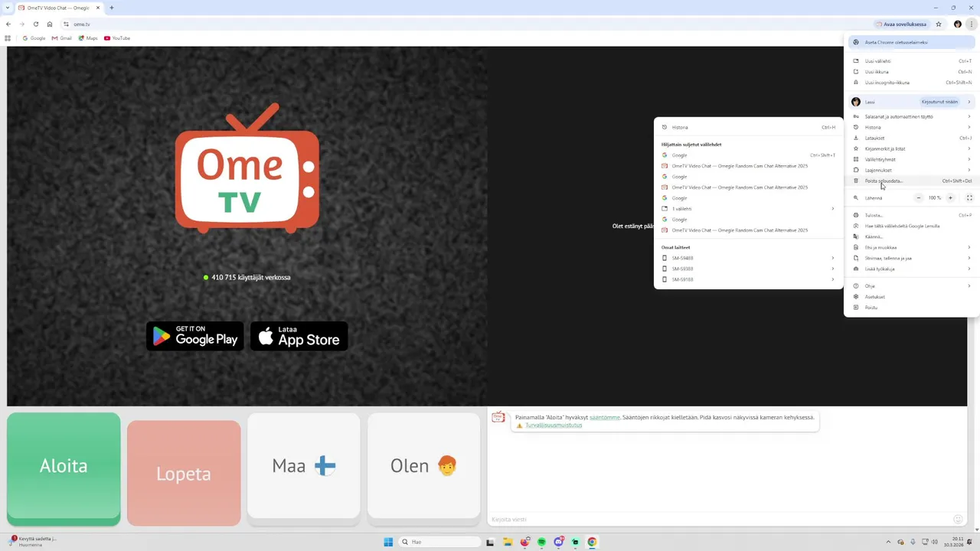Viewport: 980px width, 551px height.
Task: Choose Uusi välilehti from the Chrome menu
Action: [x=911, y=60]
